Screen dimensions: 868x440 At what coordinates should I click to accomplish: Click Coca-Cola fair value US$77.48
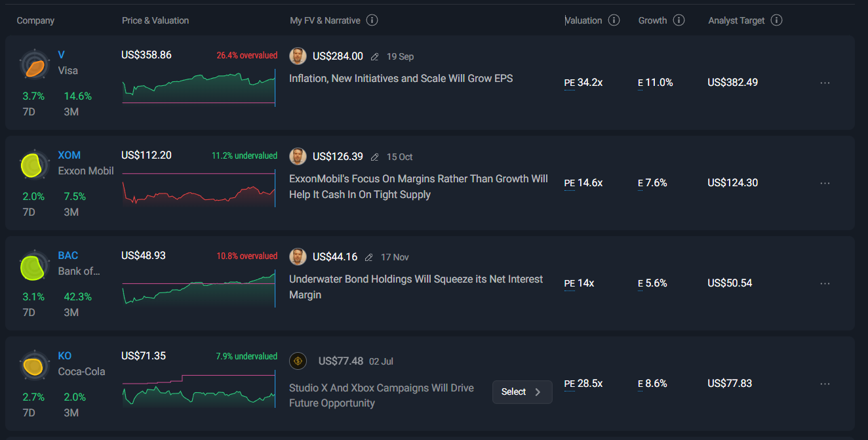click(341, 361)
